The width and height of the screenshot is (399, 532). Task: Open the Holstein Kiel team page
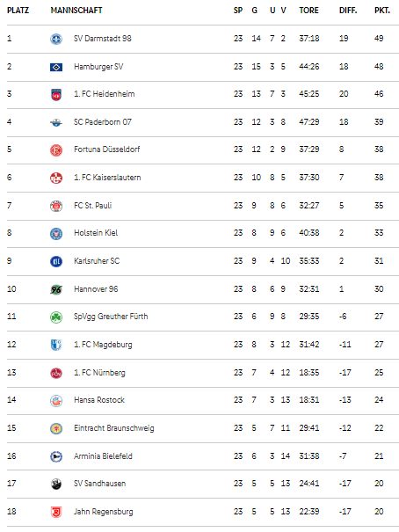point(96,233)
